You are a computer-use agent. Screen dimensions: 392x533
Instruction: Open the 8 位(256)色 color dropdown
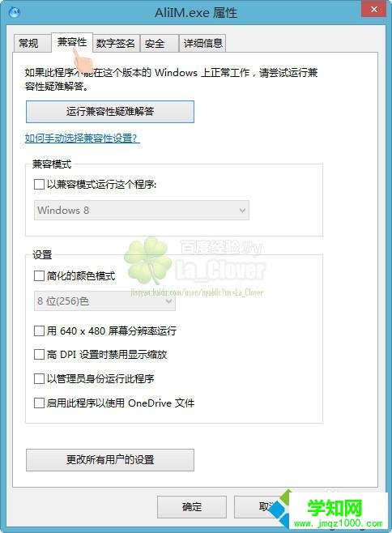104,301
